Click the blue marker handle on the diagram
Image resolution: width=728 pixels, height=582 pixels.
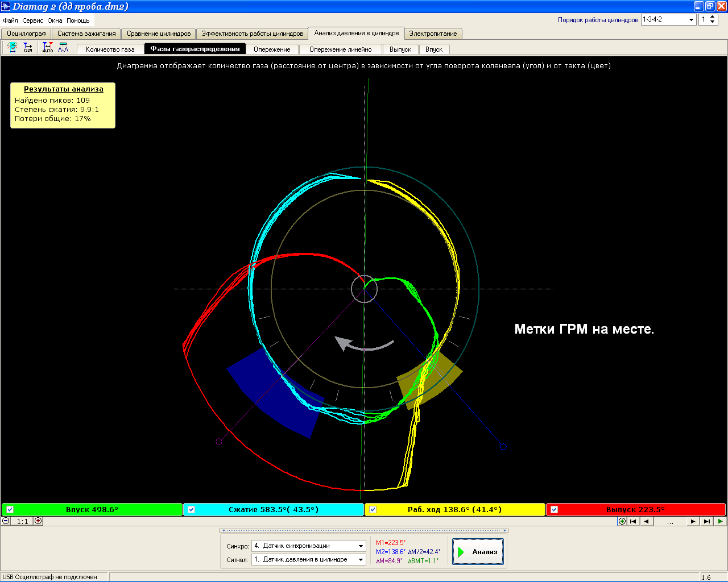point(503,447)
